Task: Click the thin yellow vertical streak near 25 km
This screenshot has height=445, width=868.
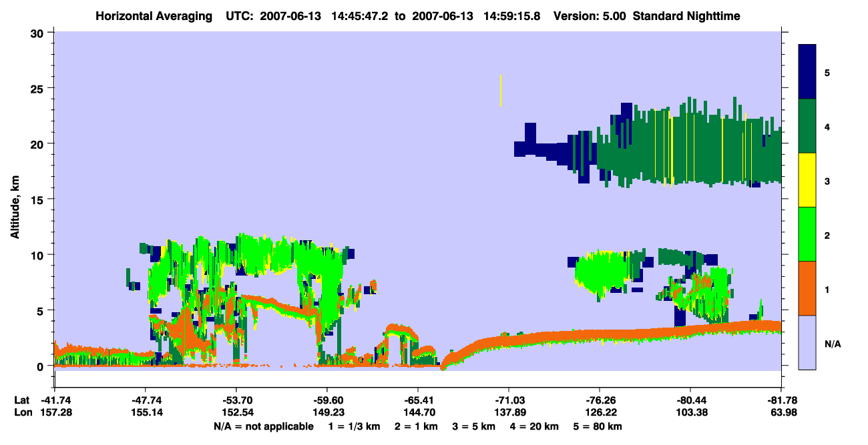Action: coord(501,91)
